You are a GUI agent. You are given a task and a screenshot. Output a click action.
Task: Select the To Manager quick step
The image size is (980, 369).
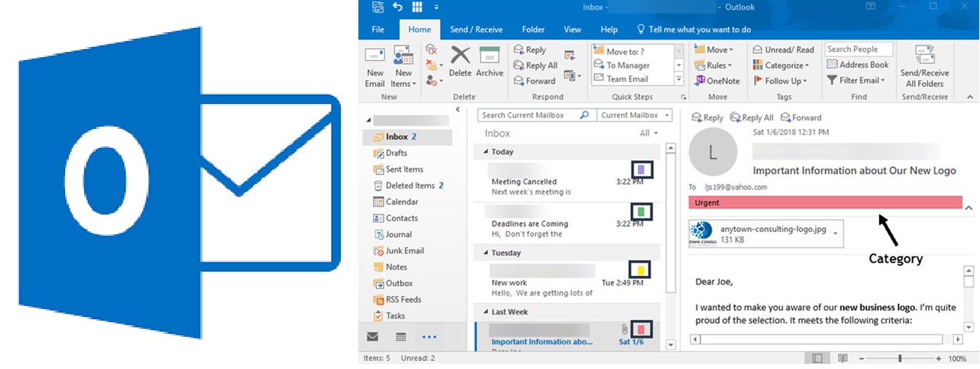633,65
